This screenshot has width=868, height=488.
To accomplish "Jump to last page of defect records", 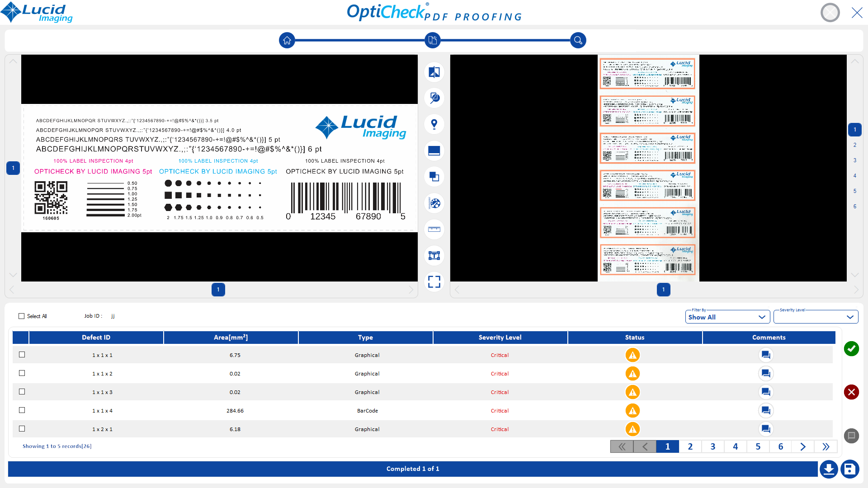I will (826, 446).
